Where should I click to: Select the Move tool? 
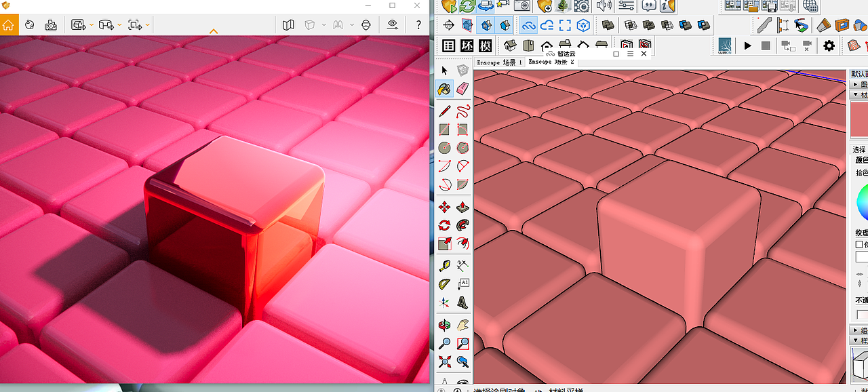click(x=445, y=207)
